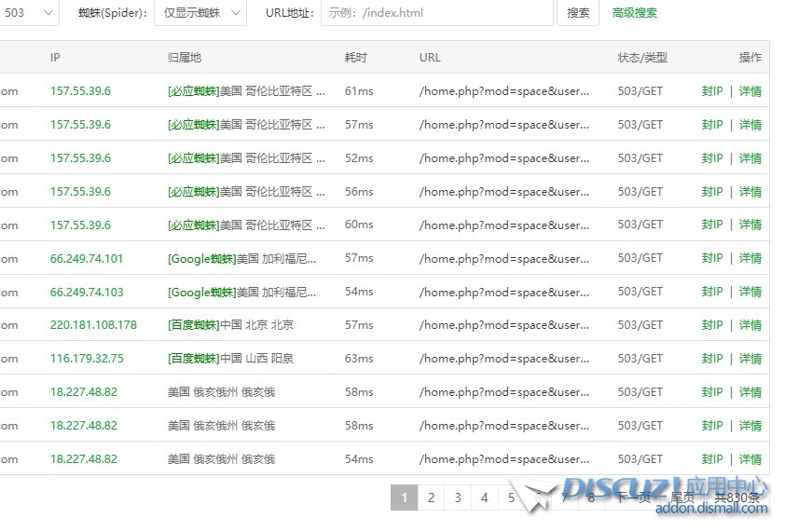Click 封IP in the 157.55.39.6 52ms row
Image resolution: width=785 pixels, height=532 pixels.
tap(712, 158)
